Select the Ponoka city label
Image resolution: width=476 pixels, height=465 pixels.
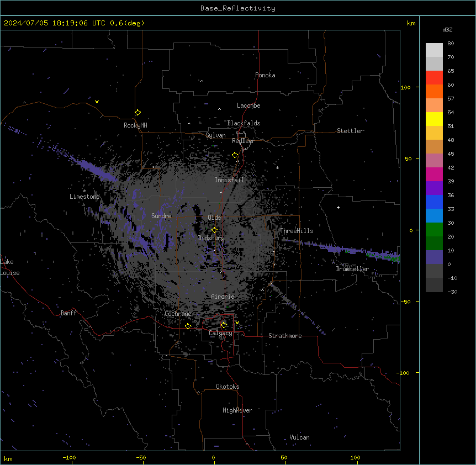(x=265, y=75)
